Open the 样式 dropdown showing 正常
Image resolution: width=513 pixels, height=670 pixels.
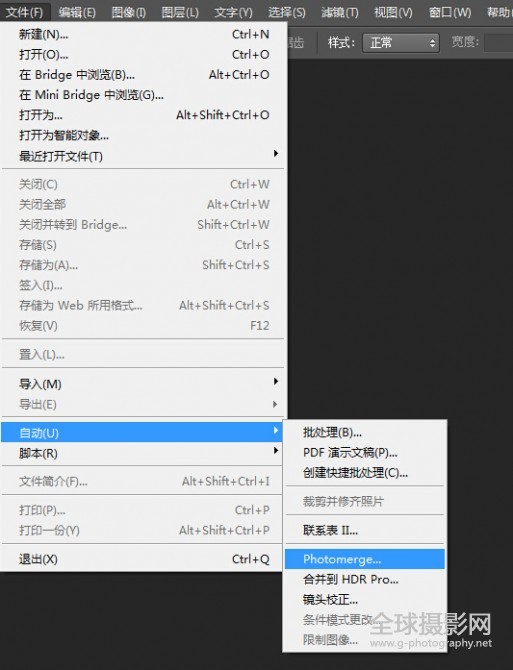coord(401,43)
